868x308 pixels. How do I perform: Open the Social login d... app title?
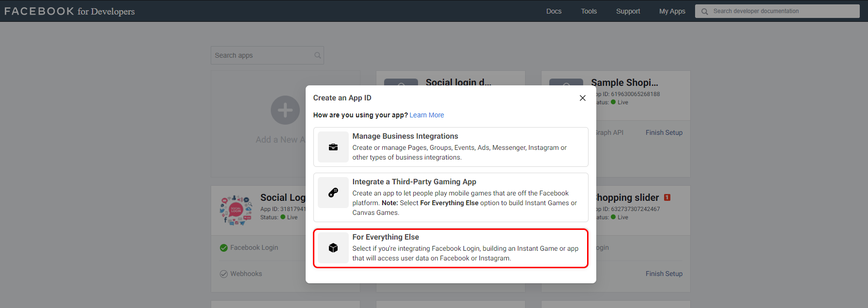(458, 81)
